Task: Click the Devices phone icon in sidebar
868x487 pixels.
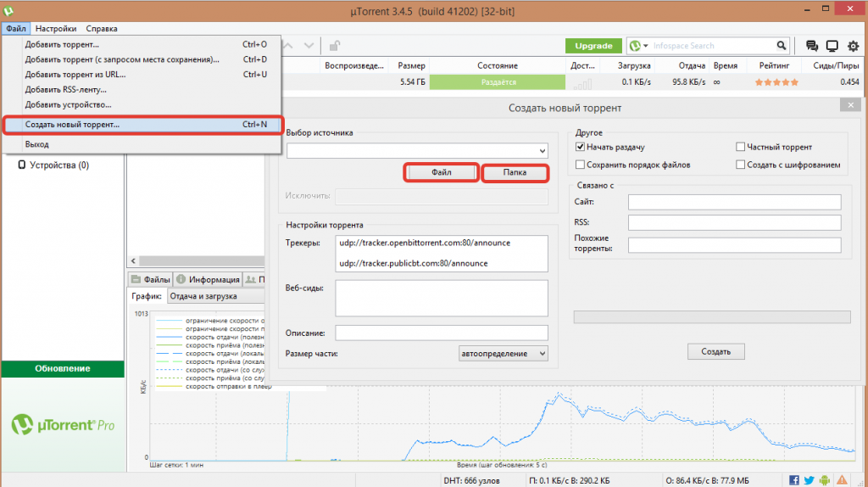Action: 21,165
